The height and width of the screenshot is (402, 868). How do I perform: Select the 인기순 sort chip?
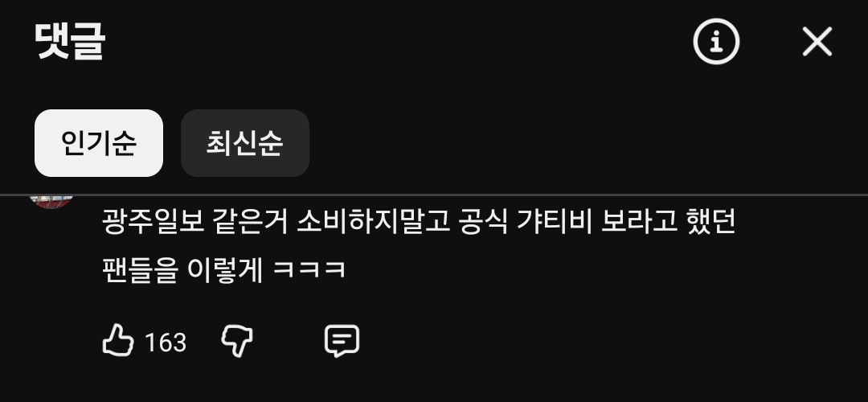[99, 143]
